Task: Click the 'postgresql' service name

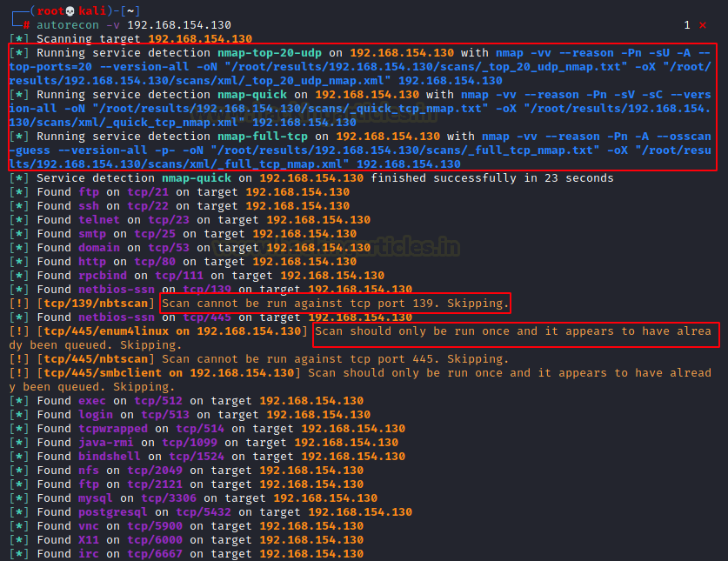Action: (x=113, y=512)
